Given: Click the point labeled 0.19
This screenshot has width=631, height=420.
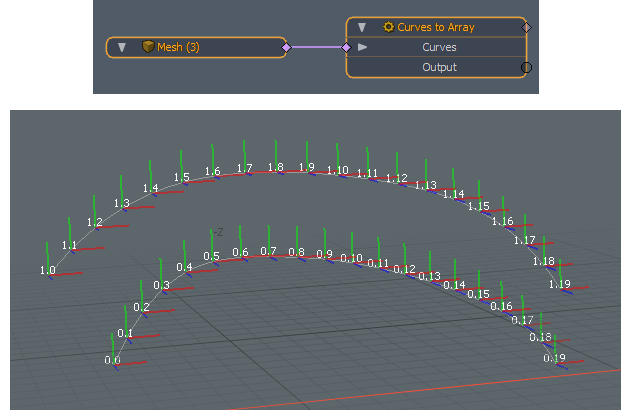Looking at the screenshot, I should pyautogui.click(x=554, y=358).
